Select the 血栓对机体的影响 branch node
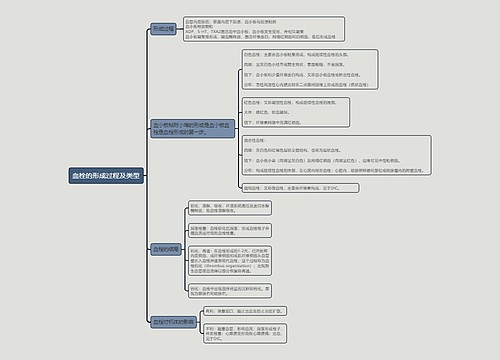The width and height of the screenshot is (500, 360). pyautogui.click(x=173, y=322)
